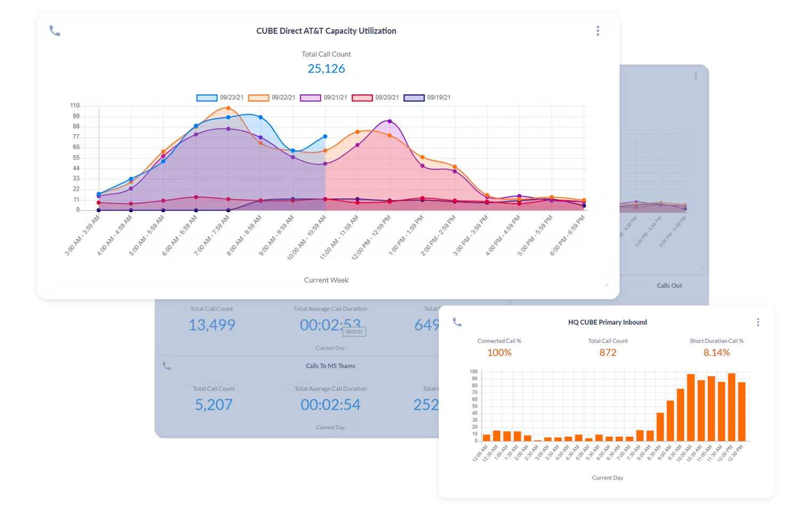Click the 10:00 AM bar in bar chart
This screenshot has width=812, height=514.
691,407
